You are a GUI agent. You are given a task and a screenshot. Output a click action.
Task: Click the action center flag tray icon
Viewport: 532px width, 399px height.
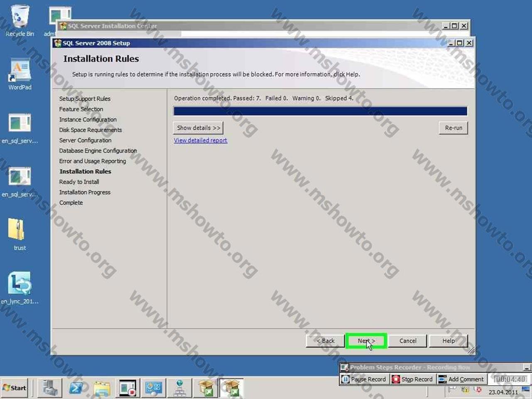click(x=453, y=390)
